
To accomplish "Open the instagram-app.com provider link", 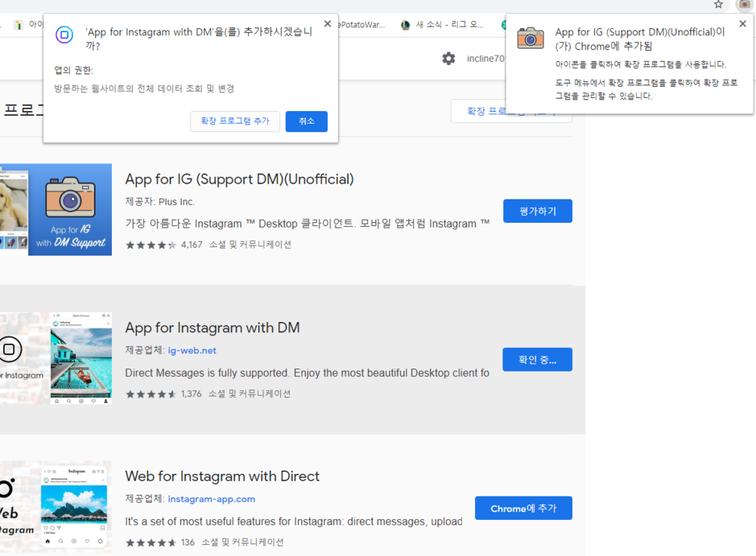I will [211, 499].
